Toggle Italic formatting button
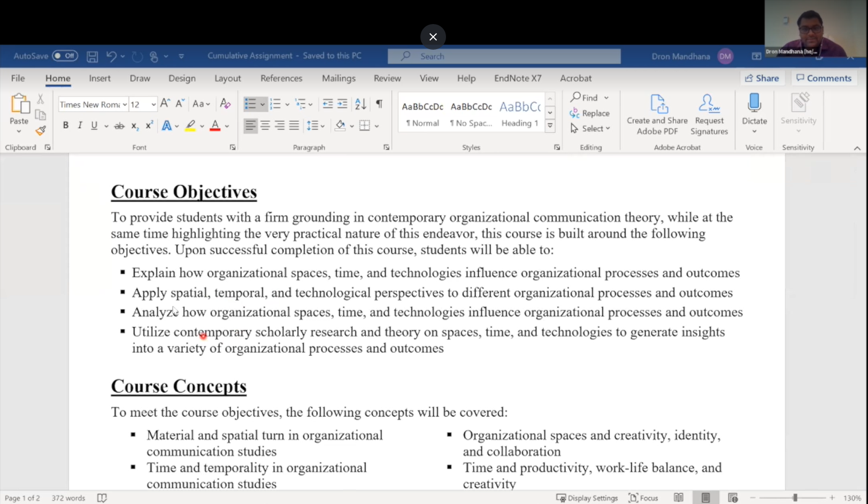The height and width of the screenshot is (504, 868). pos(80,126)
